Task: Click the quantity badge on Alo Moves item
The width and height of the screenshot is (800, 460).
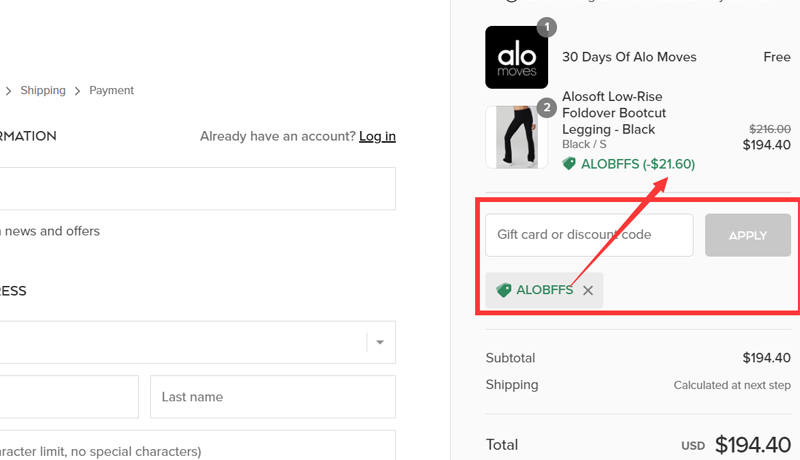Action: click(x=547, y=27)
